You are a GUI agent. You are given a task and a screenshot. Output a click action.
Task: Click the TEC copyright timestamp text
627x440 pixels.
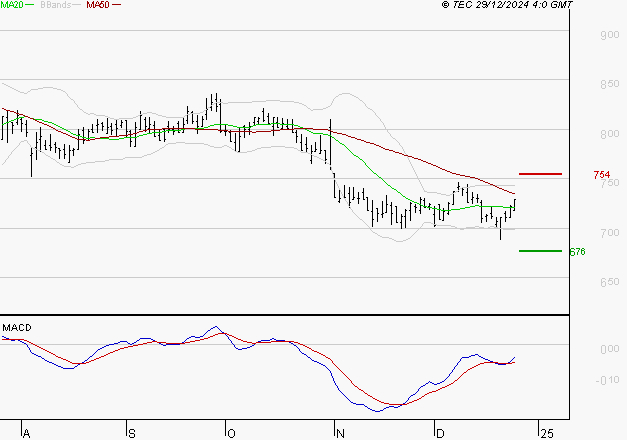[507, 5]
